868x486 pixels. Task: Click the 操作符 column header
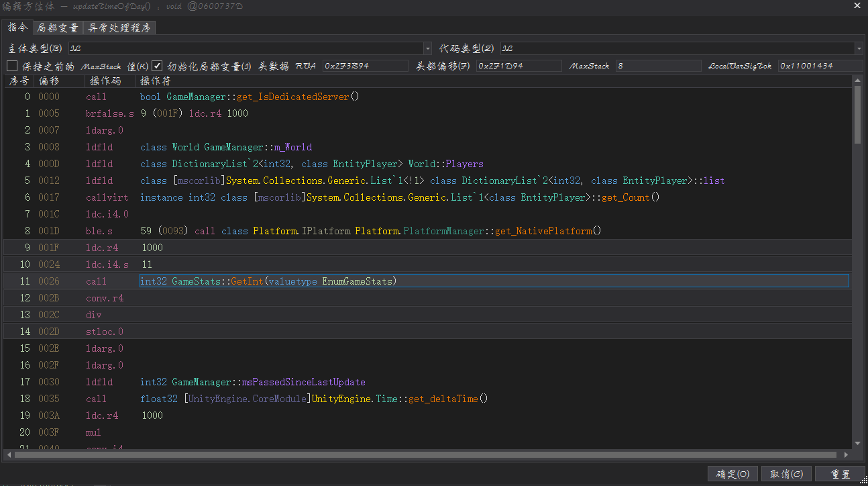pos(494,81)
